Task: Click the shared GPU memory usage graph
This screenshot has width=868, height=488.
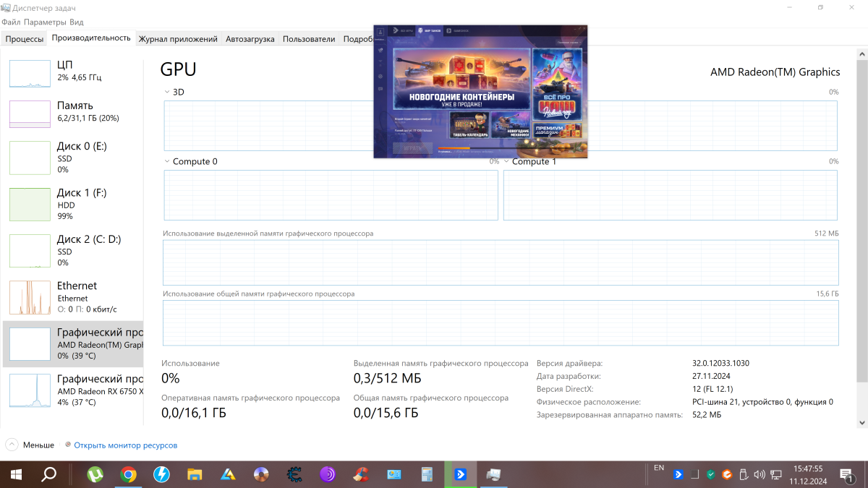Action: coord(501,322)
